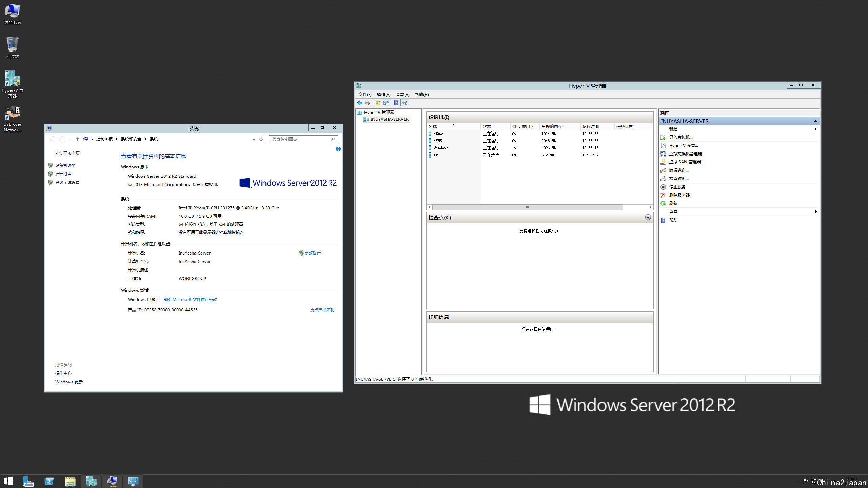The height and width of the screenshot is (488, 868).
Task: Select the iKuai virtual machine row
Action: (540, 134)
